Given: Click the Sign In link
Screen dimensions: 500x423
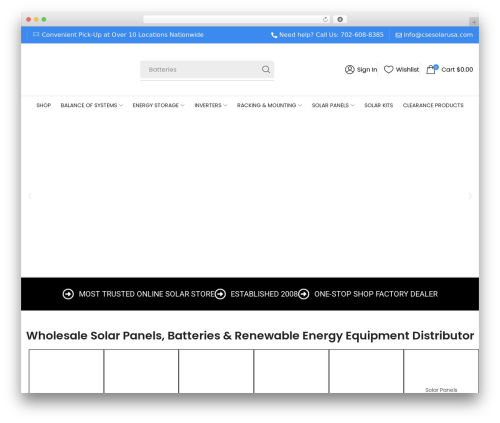Looking at the screenshot, I should click(367, 69).
